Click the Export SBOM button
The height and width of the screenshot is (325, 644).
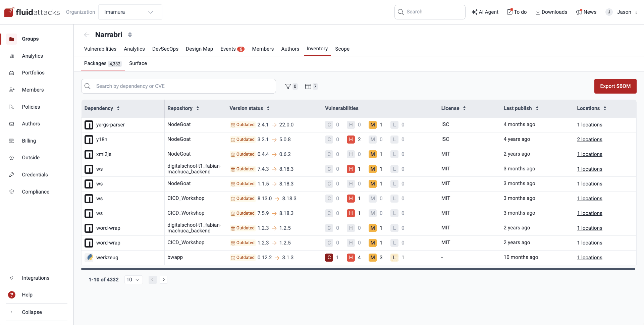[615, 86]
